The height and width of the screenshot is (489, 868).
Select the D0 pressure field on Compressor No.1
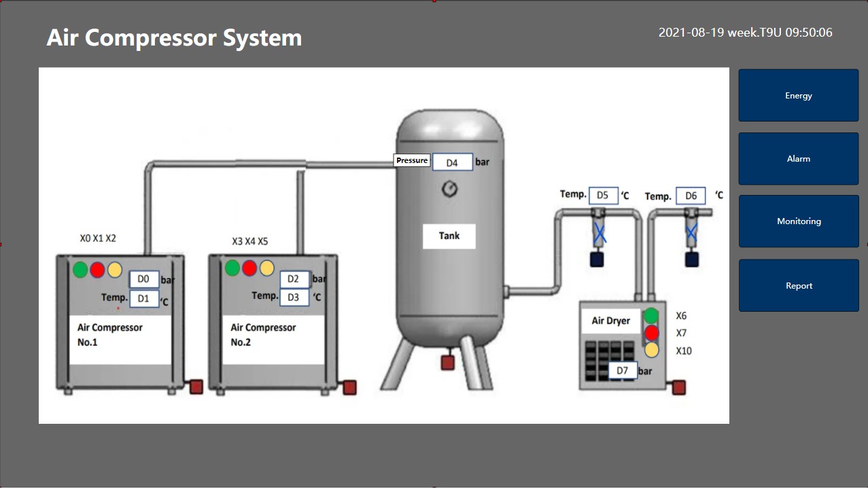click(143, 279)
